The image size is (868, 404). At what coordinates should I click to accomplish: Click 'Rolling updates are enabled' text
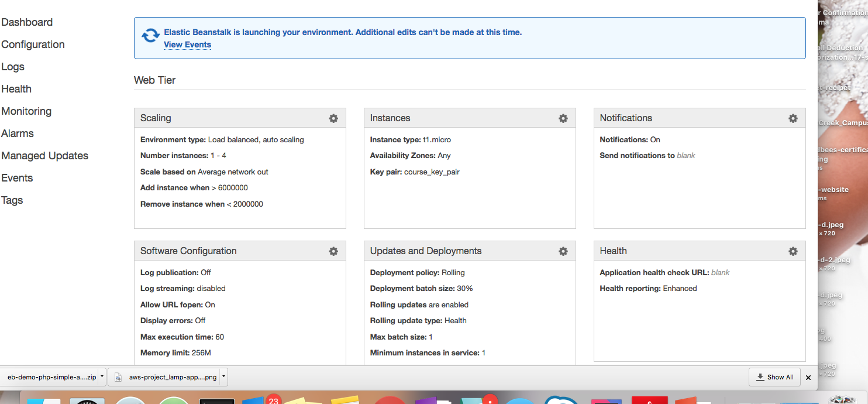pyautogui.click(x=419, y=305)
